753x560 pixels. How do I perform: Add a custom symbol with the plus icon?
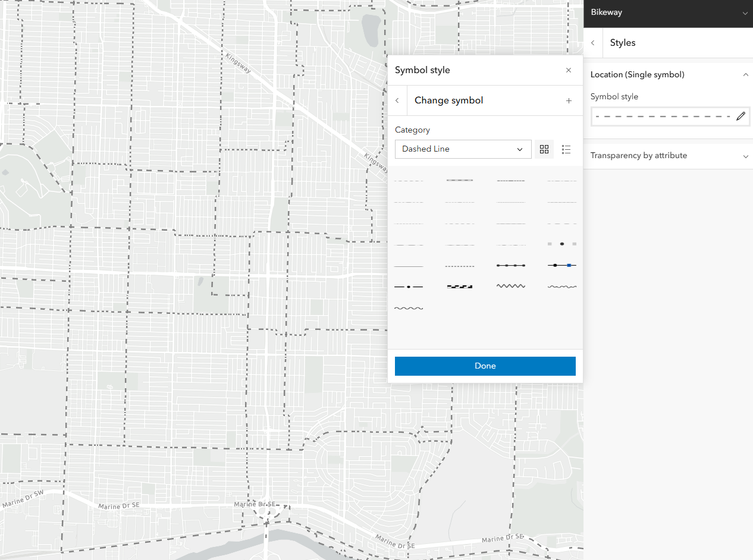click(x=569, y=100)
